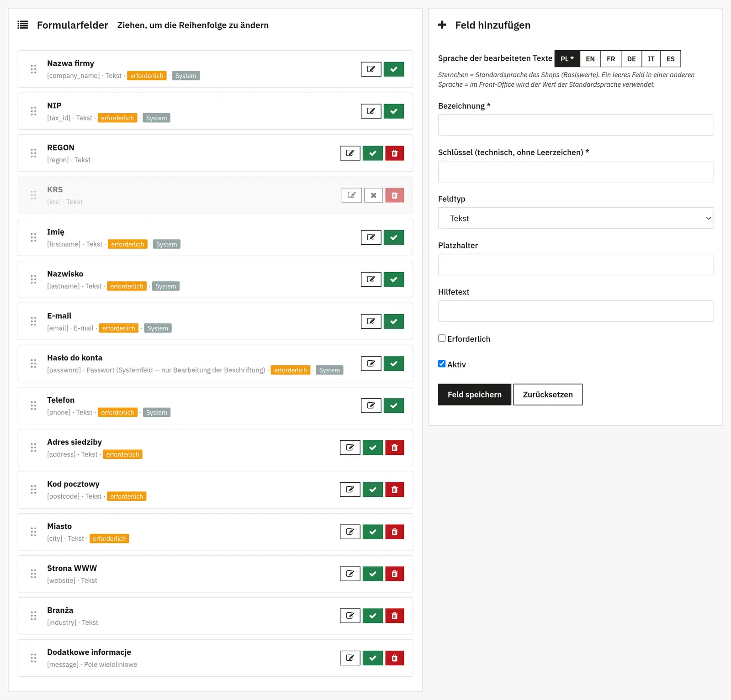The image size is (731, 700).
Task: Focus the Platzhalter input field
Action: pyautogui.click(x=576, y=265)
